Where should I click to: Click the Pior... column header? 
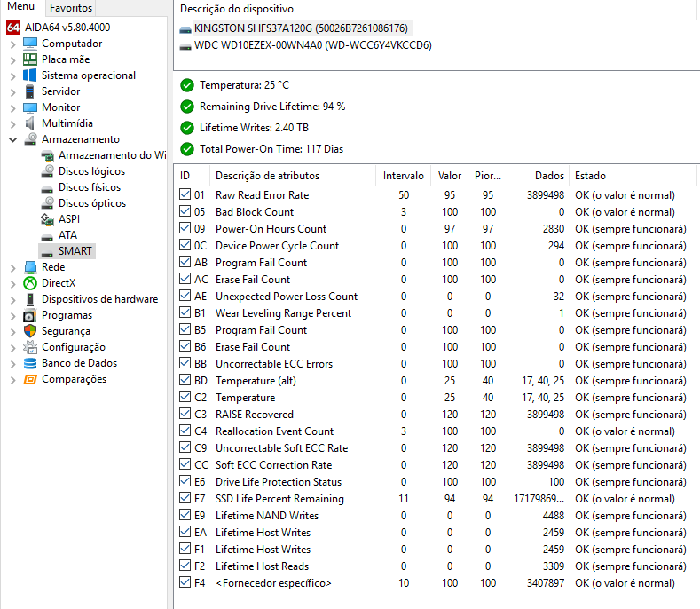pyautogui.click(x=487, y=176)
